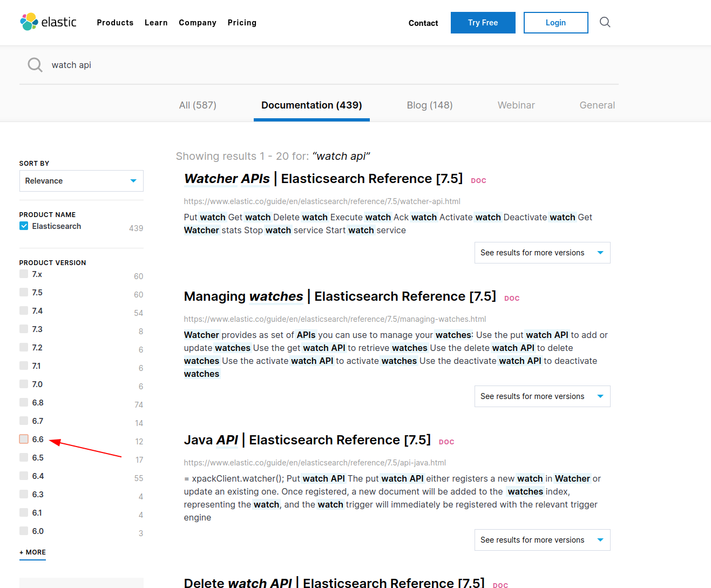This screenshot has height=588, width=711.
Task: Open '+ MORE' to show additional versions
Action: (x=32, y=552)
